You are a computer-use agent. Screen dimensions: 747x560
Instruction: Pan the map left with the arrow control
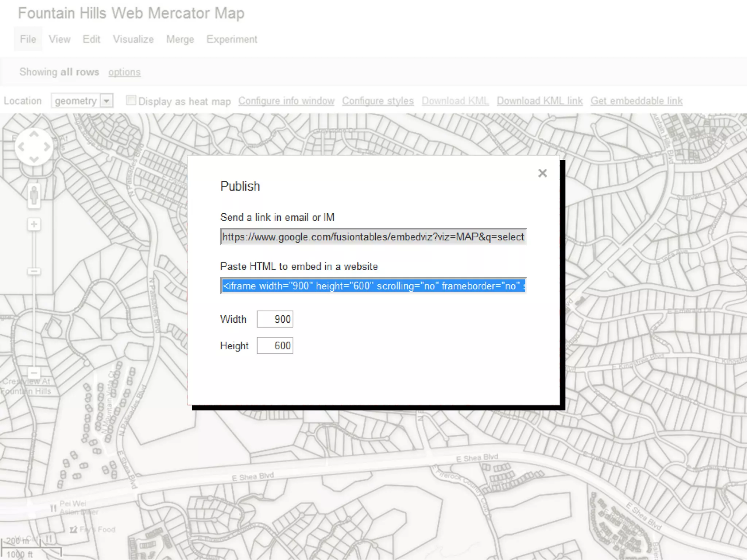tap(21, 147)
